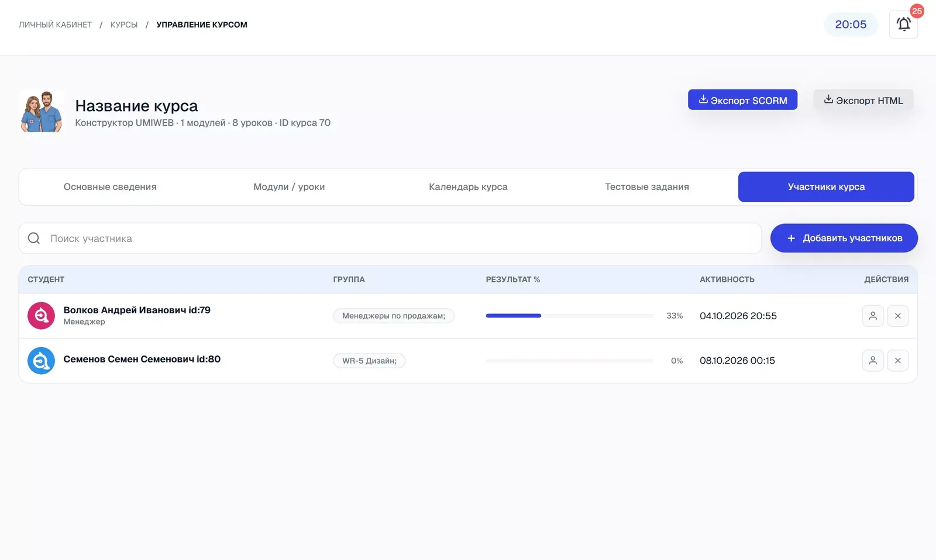This screenshot has width=936, height=560.
Task: Remove Семенов Семен with the X icon
Action: [897, 361]
